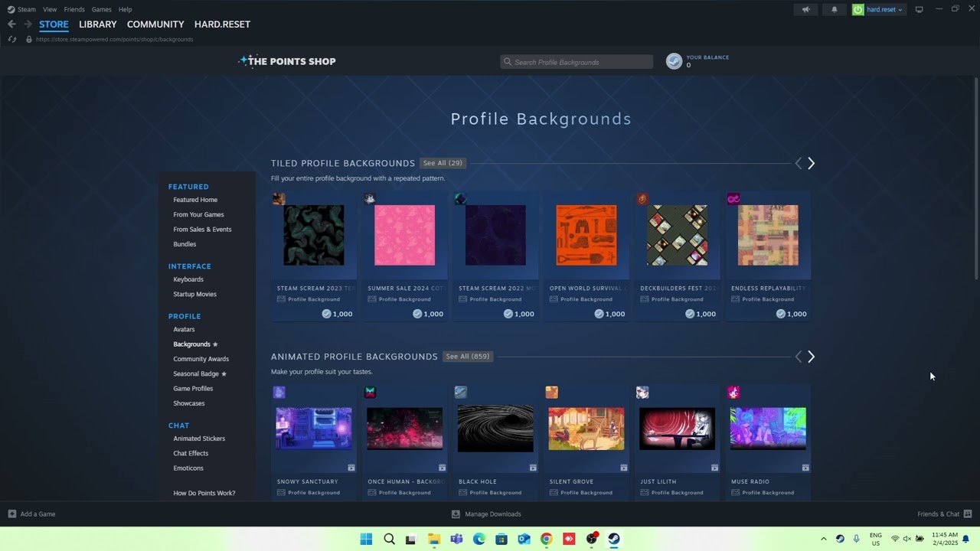
Task: Open Avatars sidebar link
Action: 184,329
